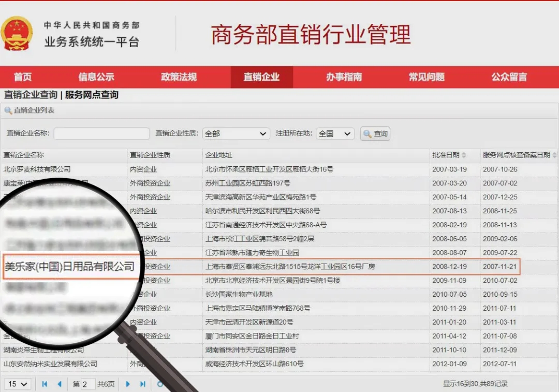Select the 北京罗麦科技有限公司 row

pyautogui.click(x=37, y=169)
